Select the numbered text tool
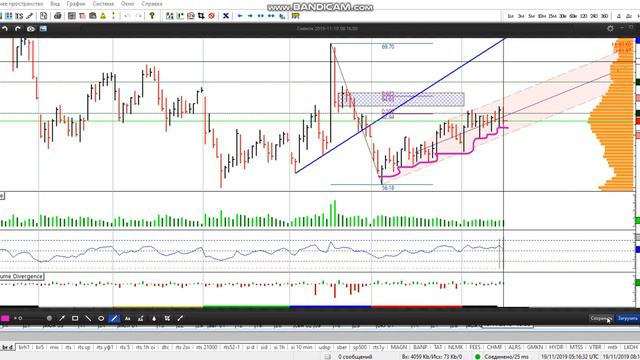The image size is (640, 360). [141, 318]
